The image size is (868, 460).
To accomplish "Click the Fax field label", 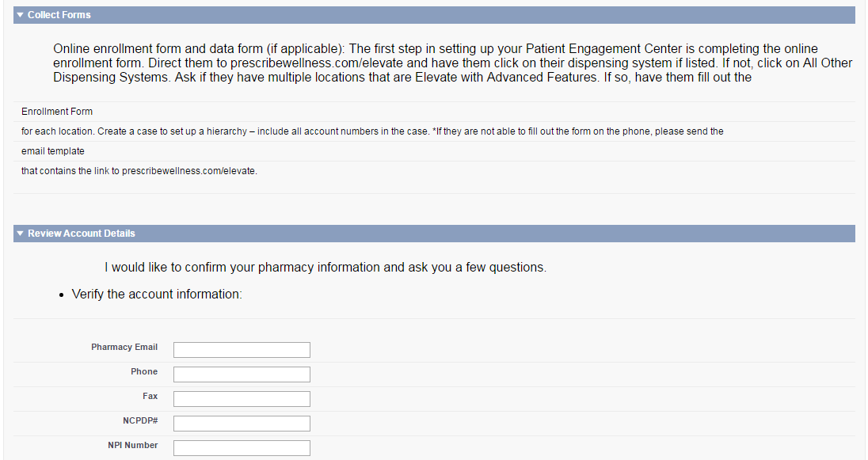I will point(150,397).
